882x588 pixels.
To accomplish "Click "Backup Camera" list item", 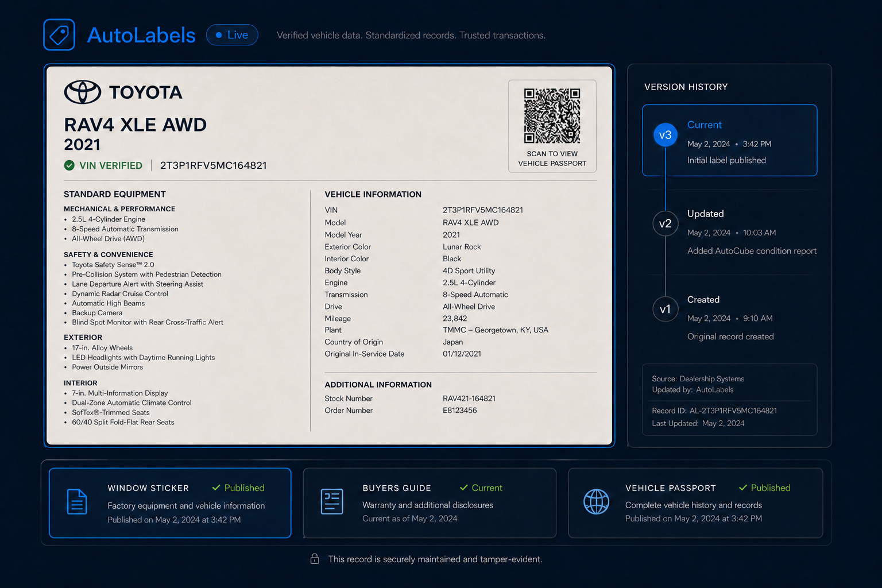I will point(97,313).
